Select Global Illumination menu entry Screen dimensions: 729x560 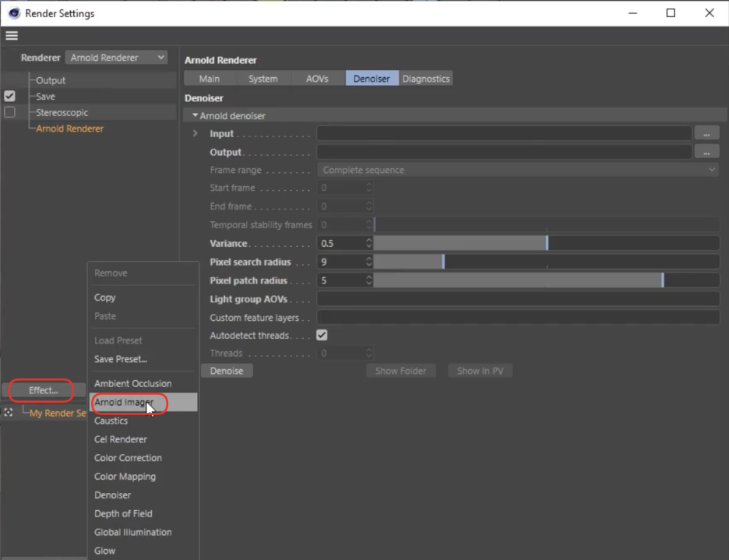[x=143, y=533]
